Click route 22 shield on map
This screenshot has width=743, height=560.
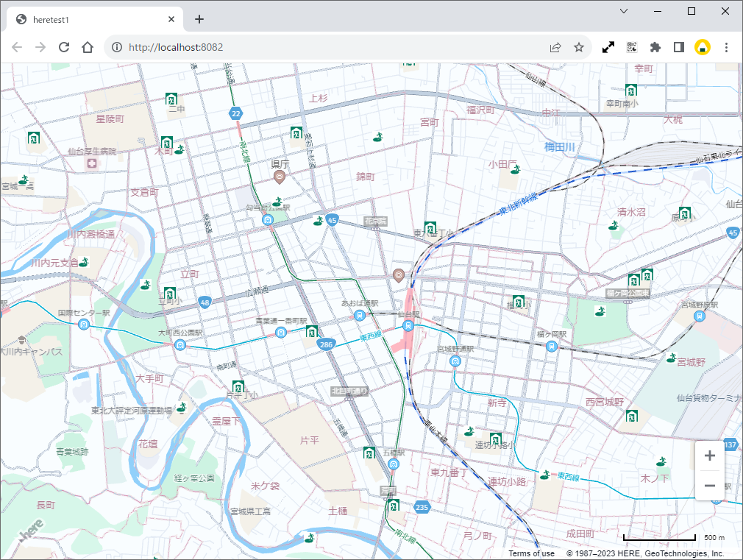click(236, 113)
